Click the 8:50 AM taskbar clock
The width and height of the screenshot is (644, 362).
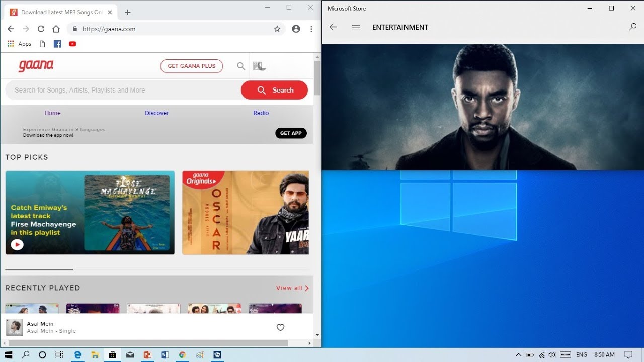(604, 355)
